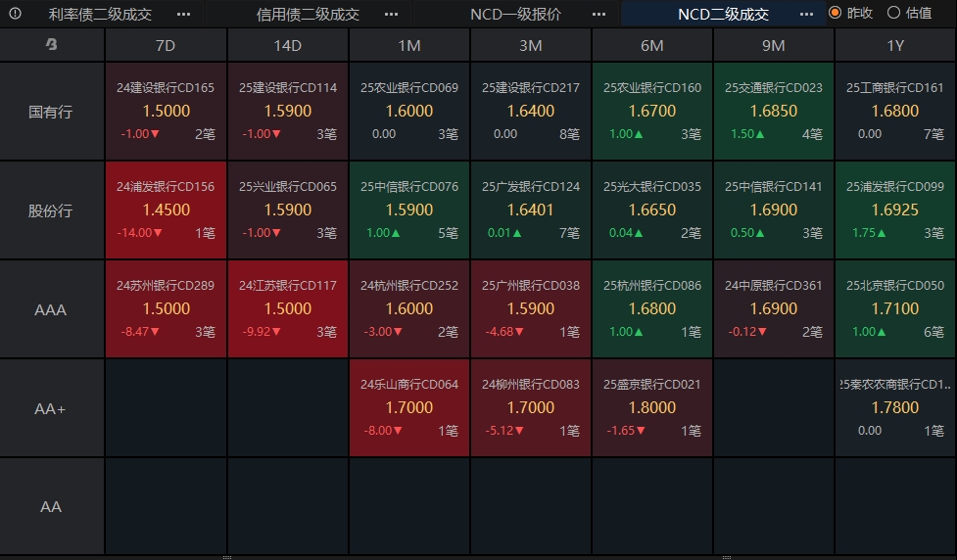Switch to the 利率债二级成交 tab
Screen dimensions: 957x560
100,14
